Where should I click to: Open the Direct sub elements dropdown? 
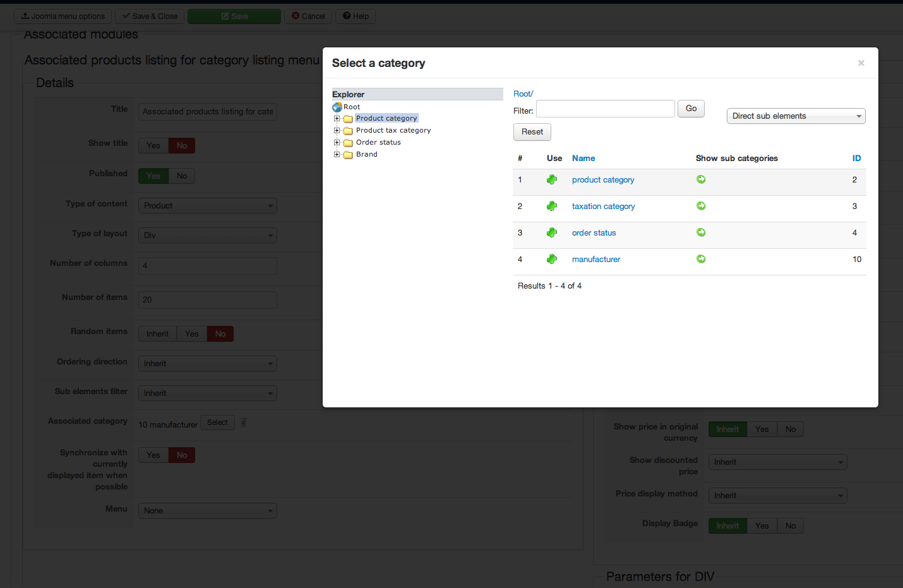[x=796, y=116]
